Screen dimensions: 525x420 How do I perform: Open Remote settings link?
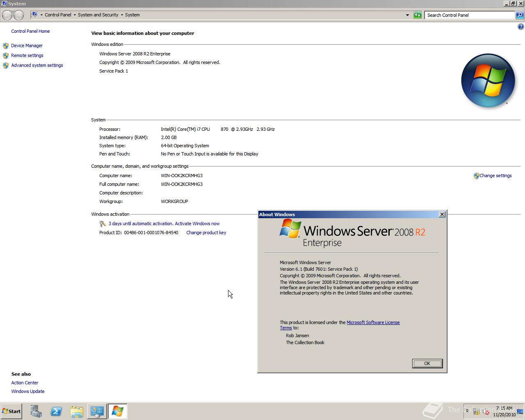click(27, 55)
